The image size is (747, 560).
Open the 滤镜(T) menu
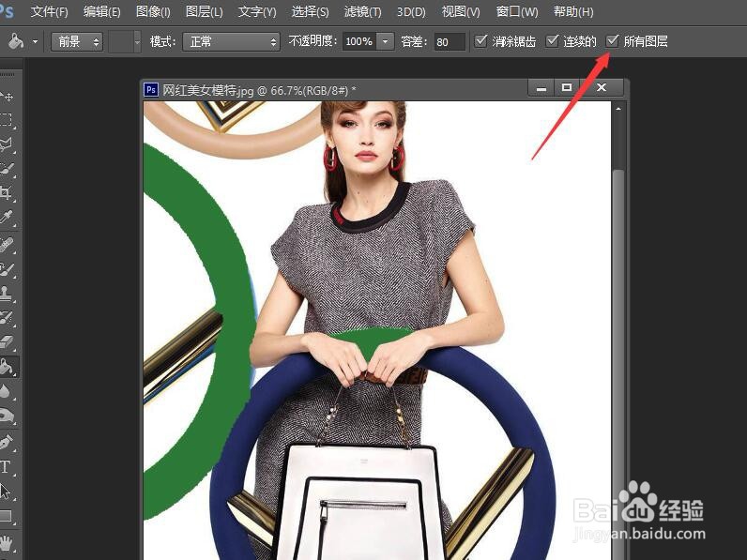[x=362, y=11]
